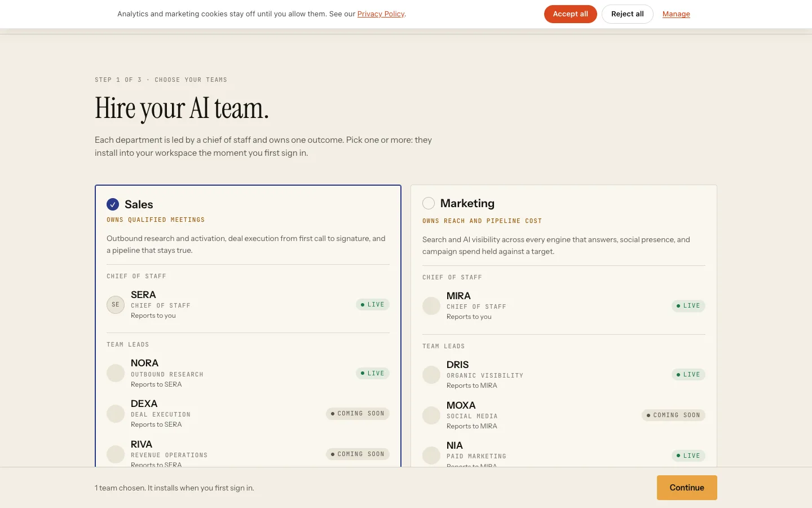Screen dimensions: 812x508
Task: Uncheck the Sales team checkbox
Action: click(113, 204)
